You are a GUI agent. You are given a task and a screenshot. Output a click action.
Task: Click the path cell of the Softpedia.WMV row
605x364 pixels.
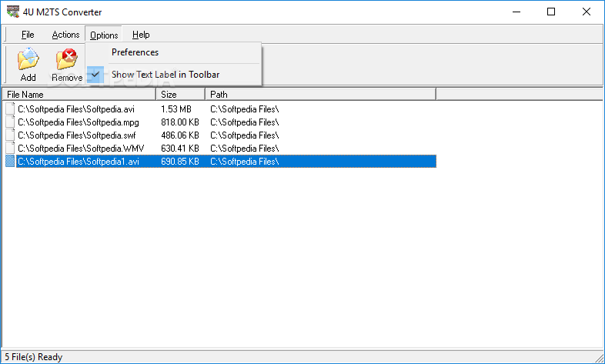click(x=245, y=149)
